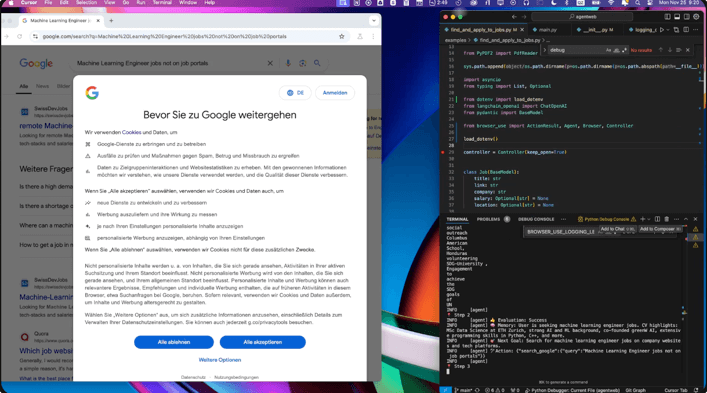
Task: Toggle find in selection
Action: pyautogui.click(x=678, y=50)
